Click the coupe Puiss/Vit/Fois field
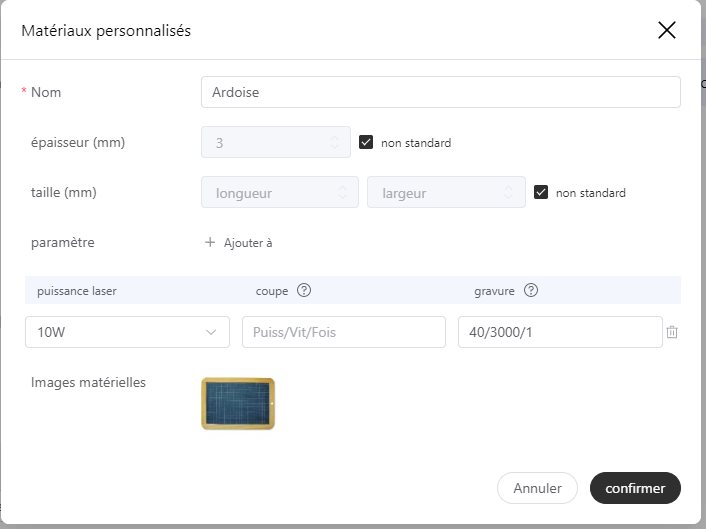706x529 pixels. 344,332
